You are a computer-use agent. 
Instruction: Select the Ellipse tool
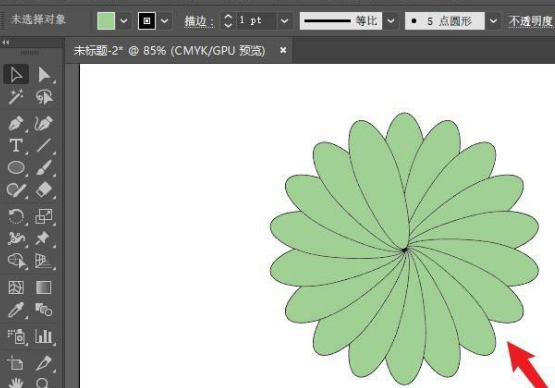click(x=16, y=167)
